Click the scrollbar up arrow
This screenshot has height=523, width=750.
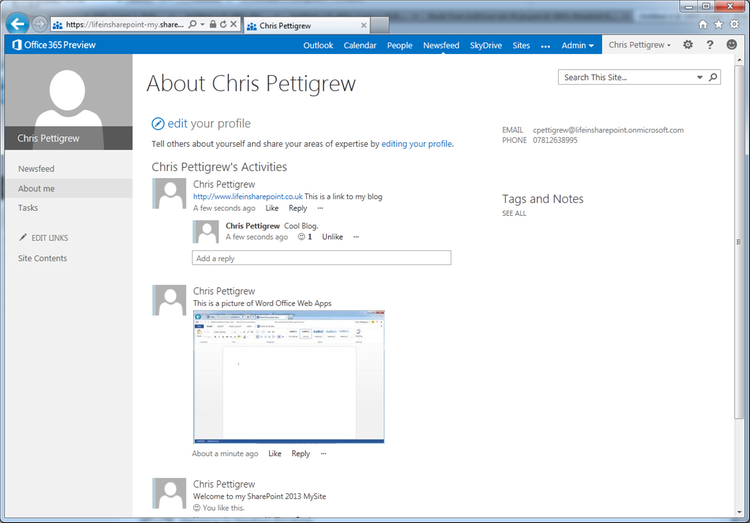739,60
